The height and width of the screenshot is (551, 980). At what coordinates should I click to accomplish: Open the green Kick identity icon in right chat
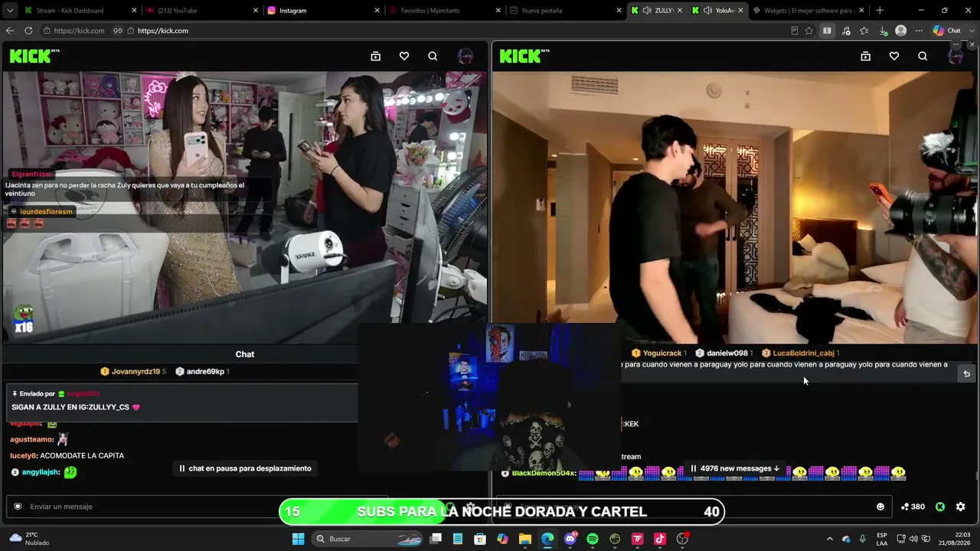click(940, 507)
